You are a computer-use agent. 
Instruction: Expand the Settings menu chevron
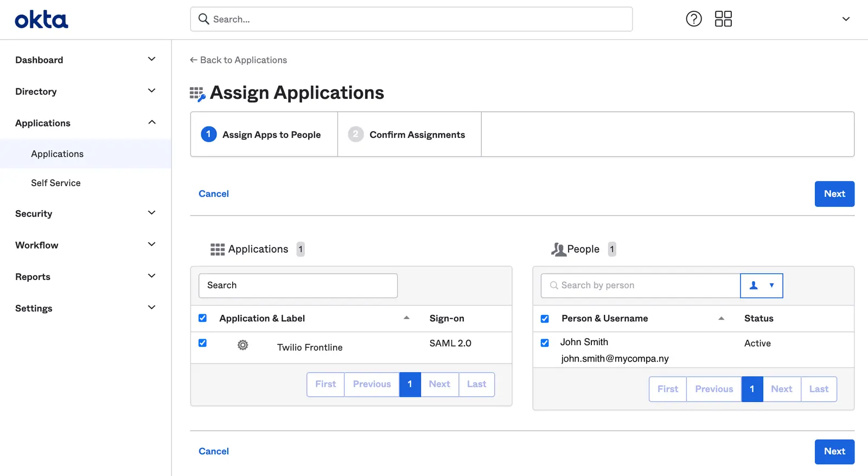tap(152, 307)
